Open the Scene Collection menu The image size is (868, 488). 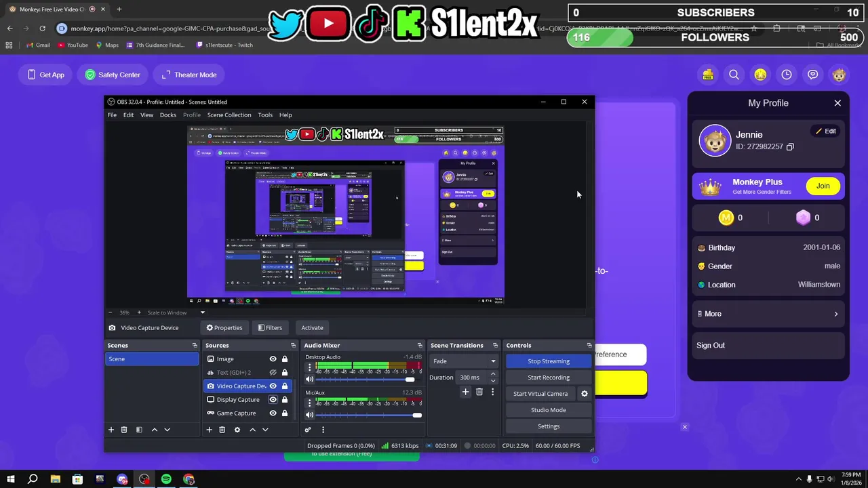[229, 115]
